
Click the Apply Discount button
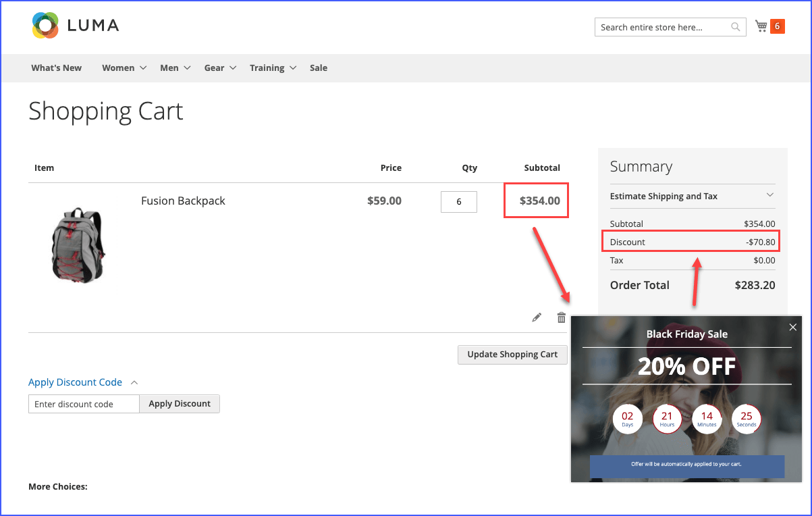click(x=180, y=404)
